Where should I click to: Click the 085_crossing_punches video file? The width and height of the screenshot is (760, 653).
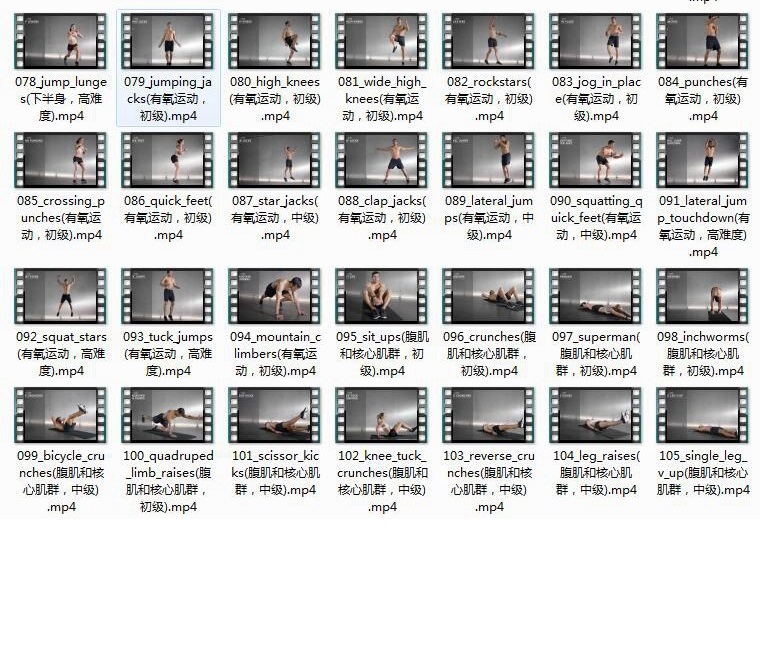(x=61, y=161)
